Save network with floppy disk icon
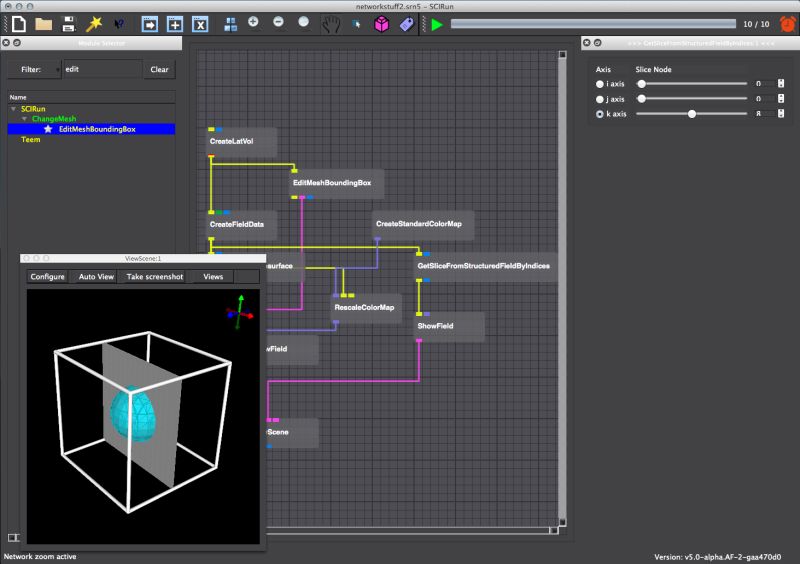Screen dimensions: 800x564 point(68,24)
